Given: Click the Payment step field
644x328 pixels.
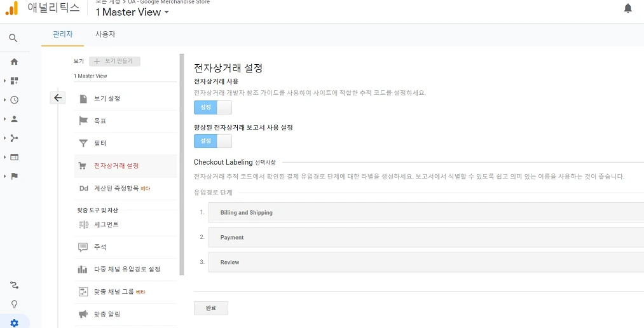Looking at the screenshot, I should [x=427, y=237].
